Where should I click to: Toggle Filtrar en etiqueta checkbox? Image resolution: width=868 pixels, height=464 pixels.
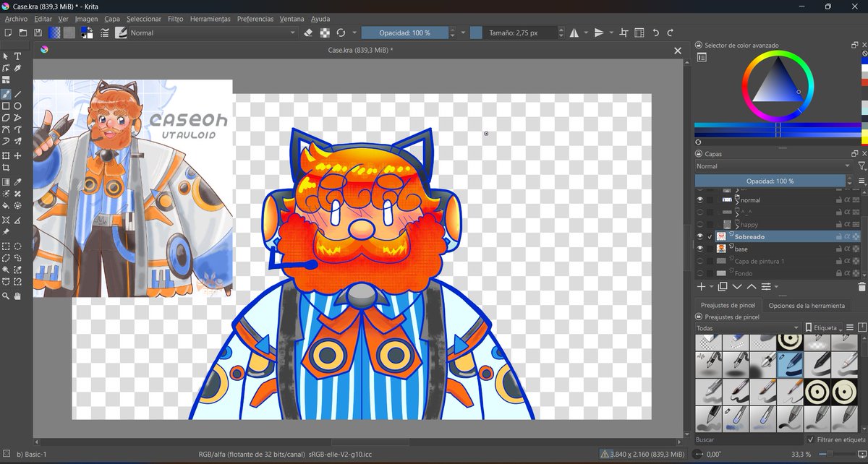coord(809,439)
